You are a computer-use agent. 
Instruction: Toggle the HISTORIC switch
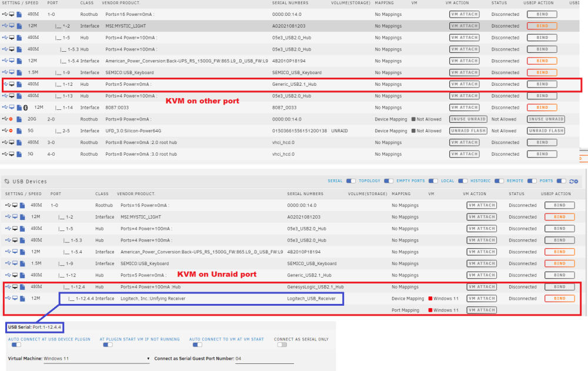499,181
